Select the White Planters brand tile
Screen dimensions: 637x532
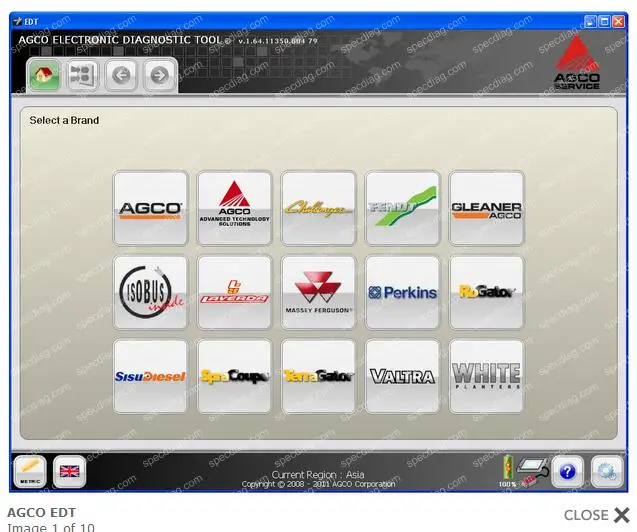pos(486,376)
